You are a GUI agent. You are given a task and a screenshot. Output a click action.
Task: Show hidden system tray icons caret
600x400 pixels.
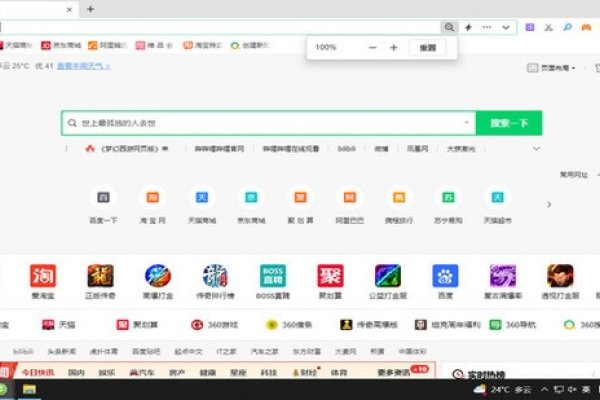pyautogui.click(x=544, y=390)
